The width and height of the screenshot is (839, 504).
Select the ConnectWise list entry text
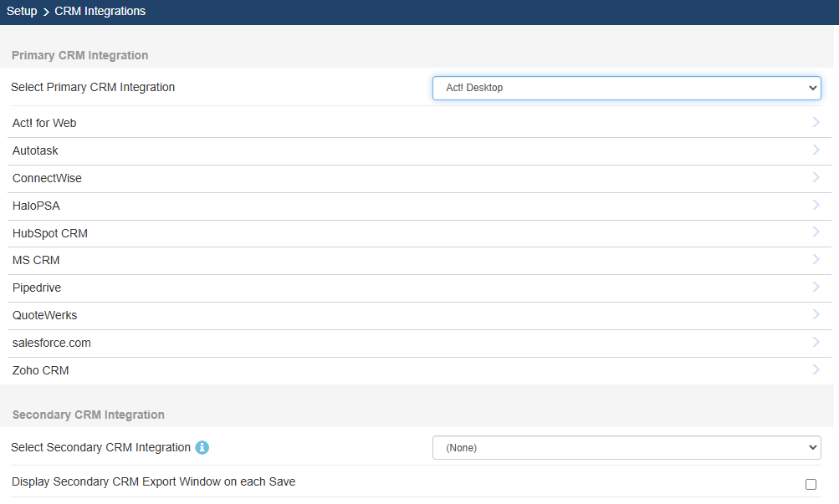[x=47, y=178]
